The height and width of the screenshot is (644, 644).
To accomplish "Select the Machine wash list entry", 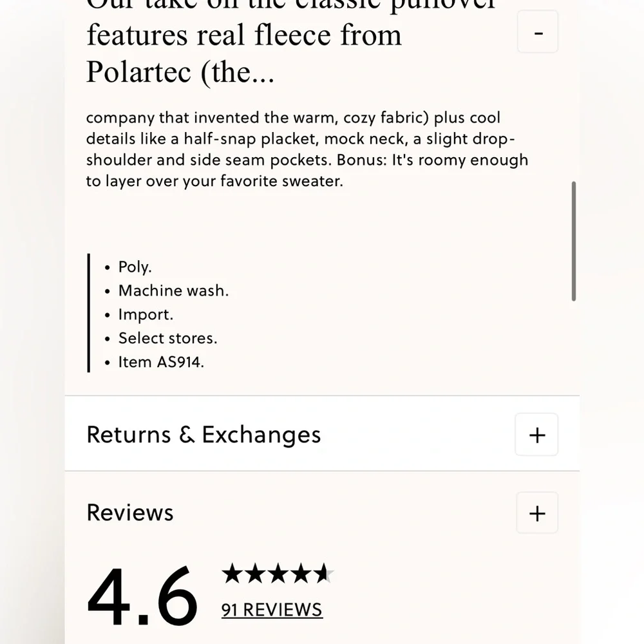I will [173, 291].
